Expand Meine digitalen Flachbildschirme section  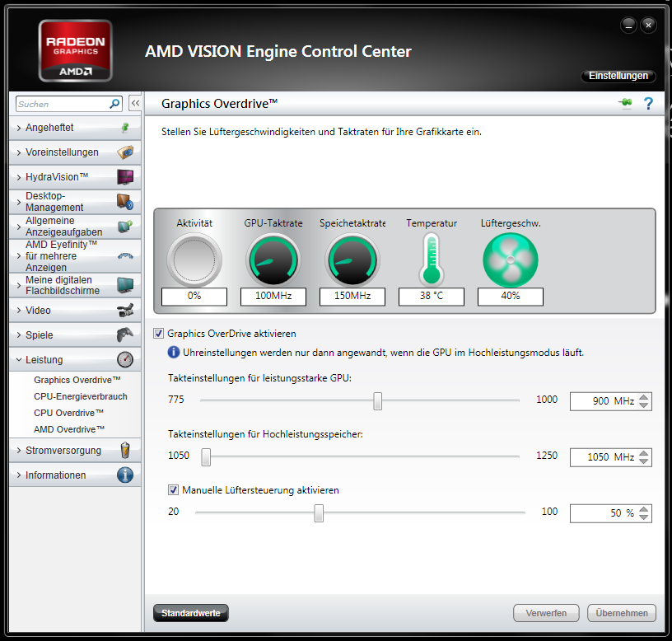click(75, 285)
